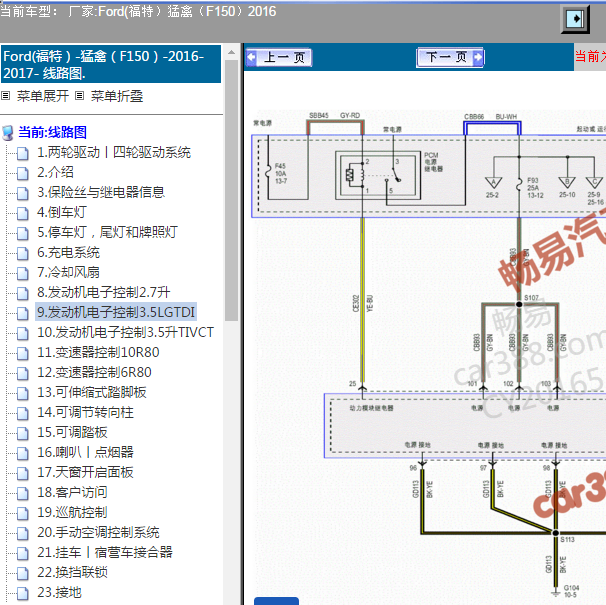This screenshot has width=606, height=605.
Task: Click SBB45 GY-RD wire label
Action: tap(334, 115)
